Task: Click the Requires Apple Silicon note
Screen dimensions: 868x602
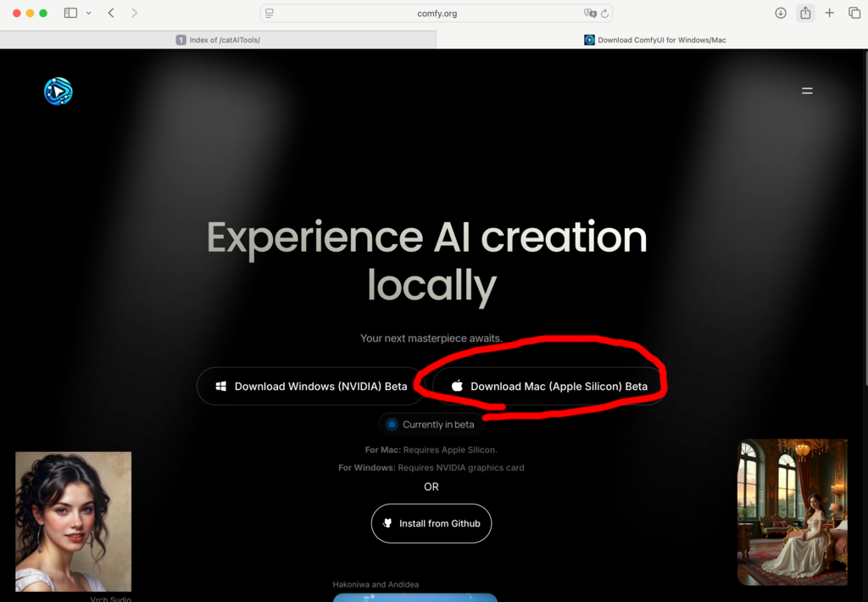Action: click(x=431, y=449)
